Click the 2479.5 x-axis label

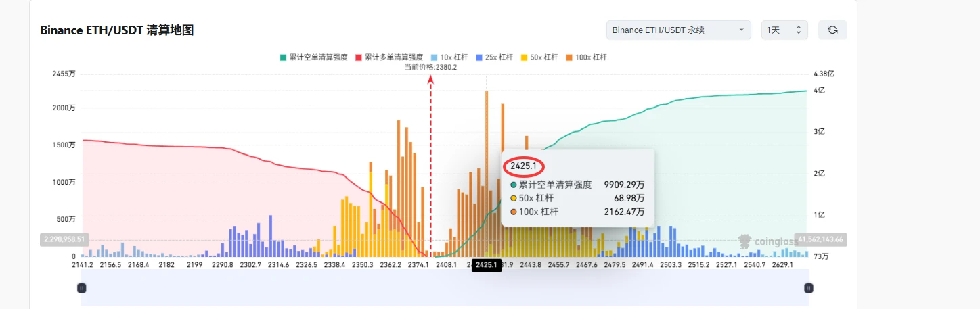tap(615, 265)
